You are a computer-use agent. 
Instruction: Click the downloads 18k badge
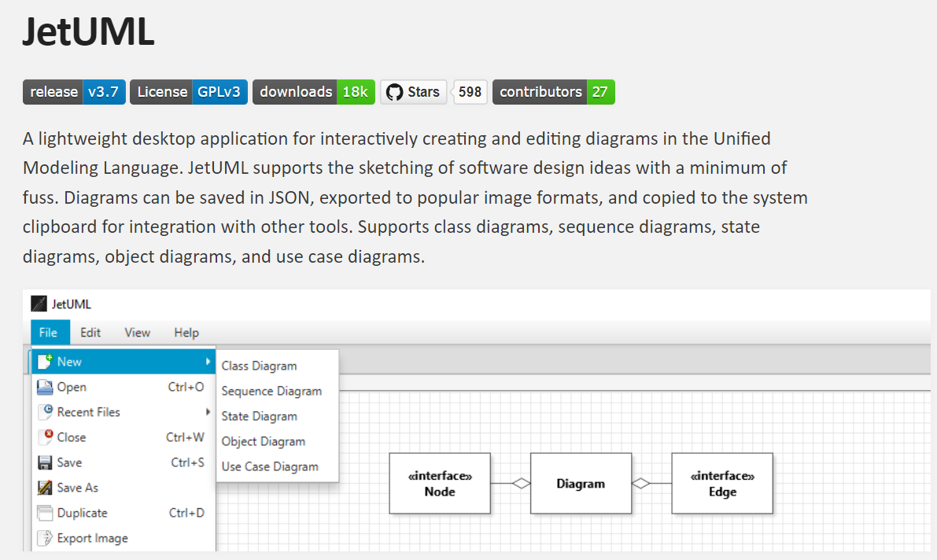314,92
